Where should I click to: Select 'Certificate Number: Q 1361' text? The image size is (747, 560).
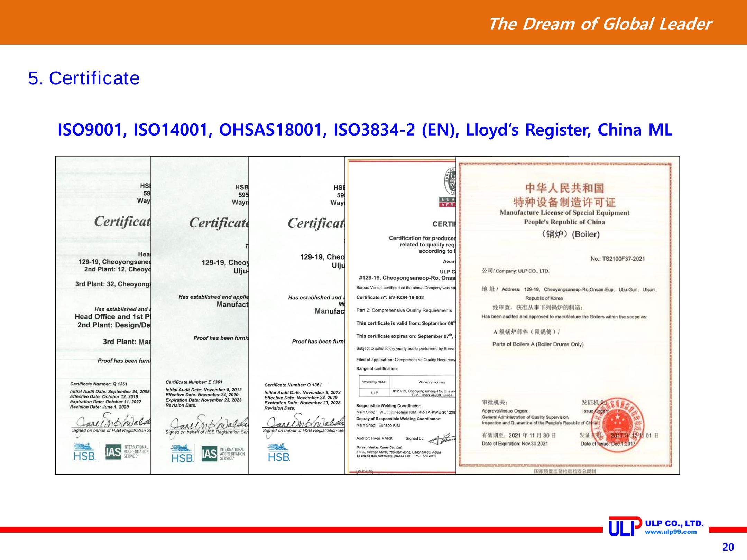coord(99,384)
